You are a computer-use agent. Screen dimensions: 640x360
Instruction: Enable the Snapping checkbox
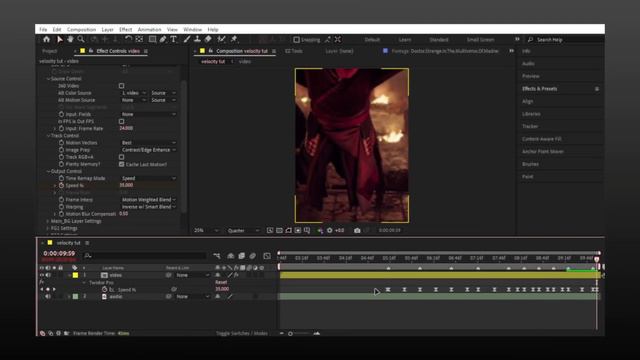coord(297,40)
